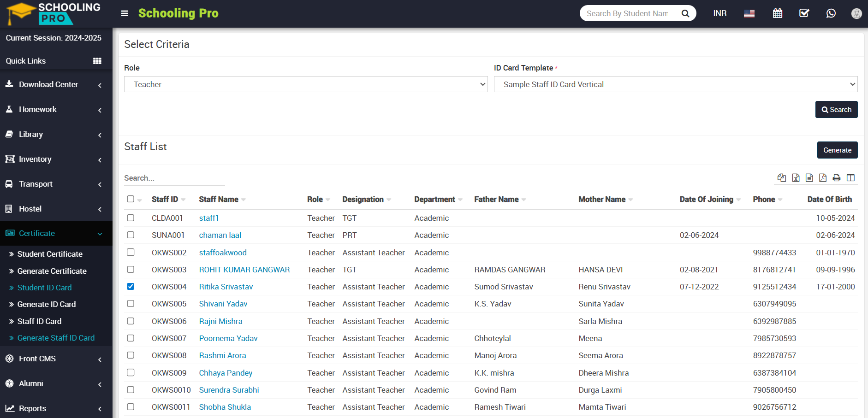Uncheck the Ritika Srivastav checkbox

coord(131,286)
